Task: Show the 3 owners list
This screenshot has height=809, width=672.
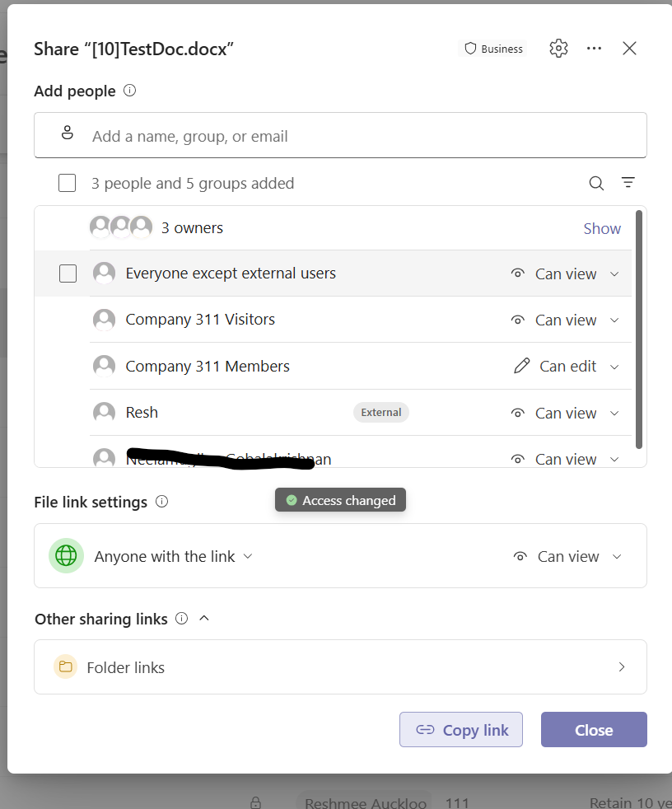Action: click(602, 228)
